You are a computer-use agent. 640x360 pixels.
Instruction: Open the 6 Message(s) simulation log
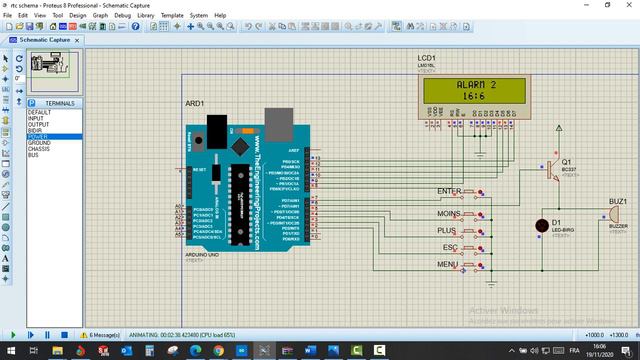click(100, 335)
